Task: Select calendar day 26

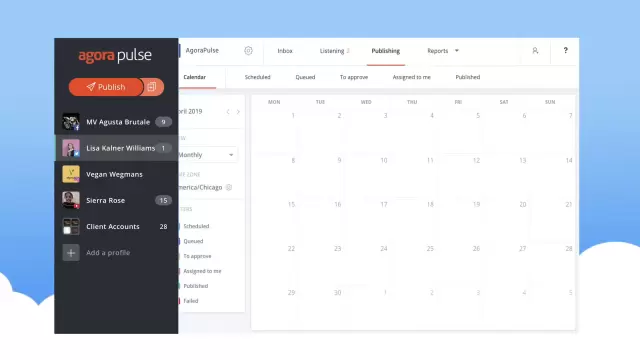Action: click(476, 249)
